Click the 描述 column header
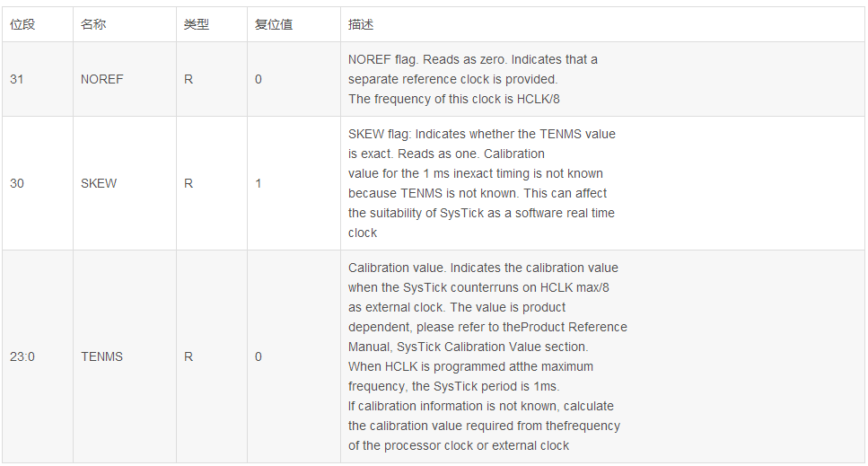 (x=361, y=25)
